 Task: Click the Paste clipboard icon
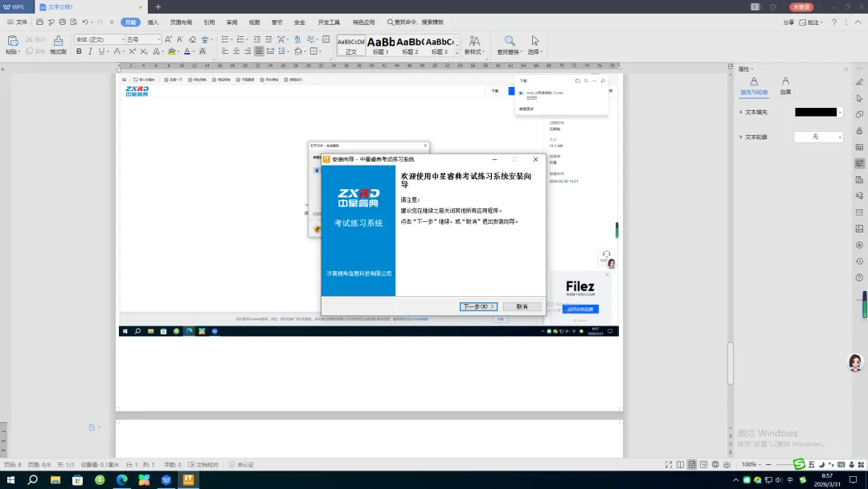tap(12, 40)
